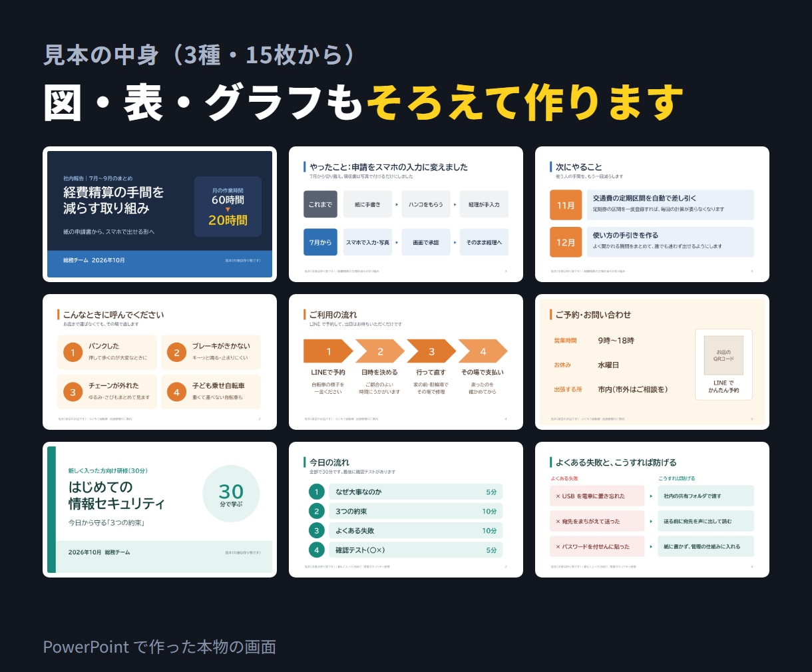
Task: Open the ご利用の流れ slide thumbnail
Action: click(x=406, y=362)
